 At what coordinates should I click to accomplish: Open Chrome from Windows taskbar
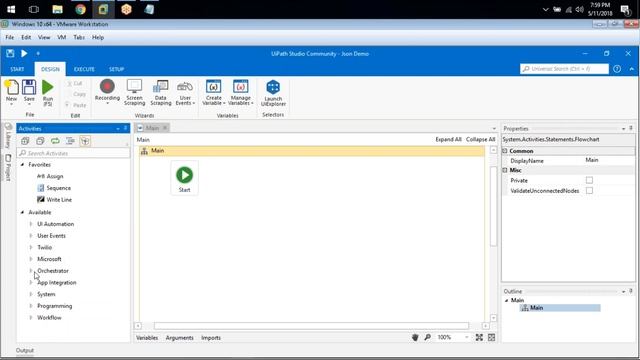coord(80,9)
